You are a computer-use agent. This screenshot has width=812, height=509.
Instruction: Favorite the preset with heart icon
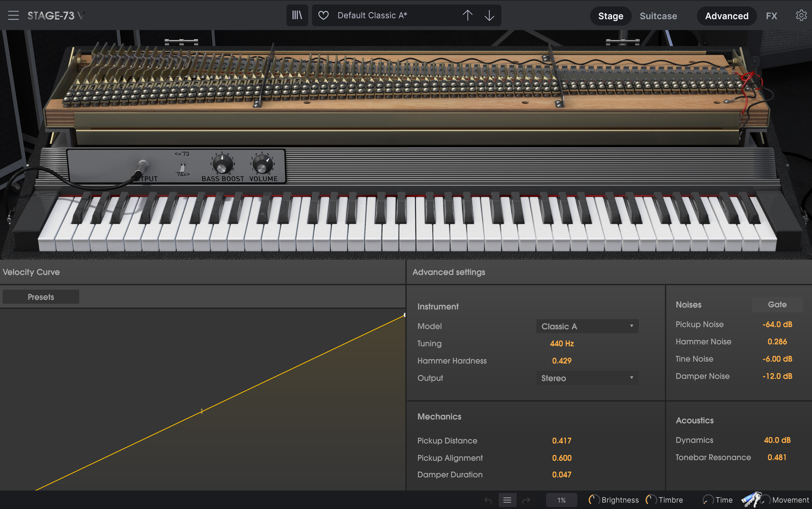point(324,15)
